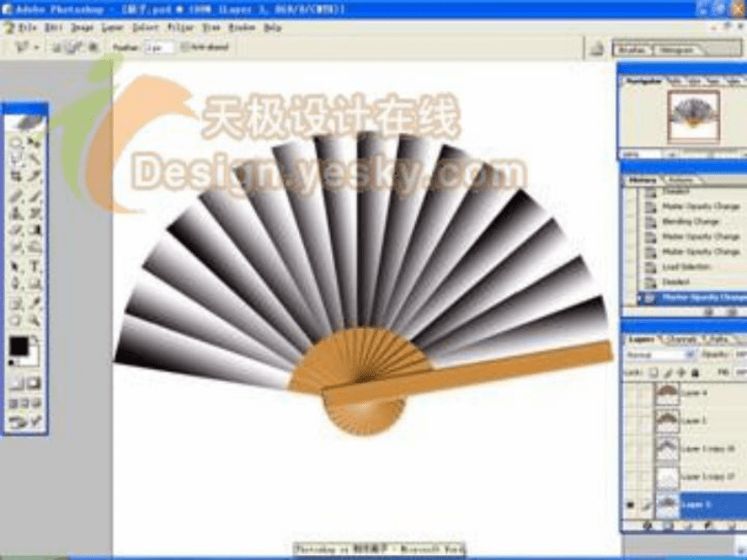The height and width of the screenshot is (560, 747).
Task: Reset to default colors icon
Action: point(12,363)
